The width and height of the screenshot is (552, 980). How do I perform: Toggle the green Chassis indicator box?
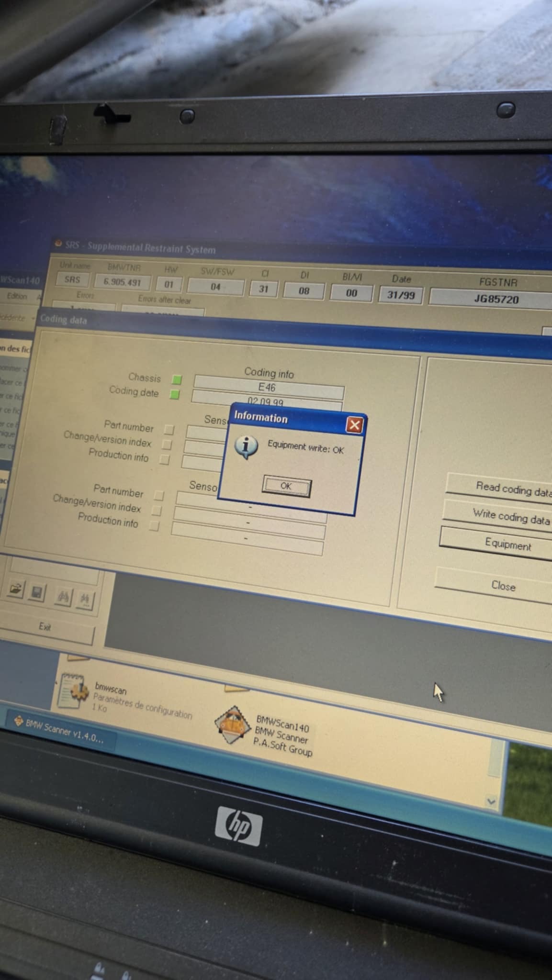pos(177,379)
